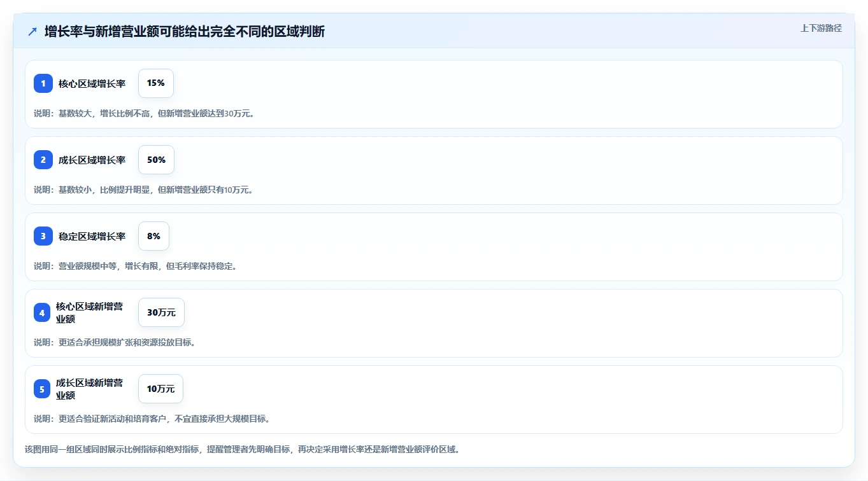This screenshot has width=868, height=481.
Task: Click the 15% value chip
Action: (156, 83)
